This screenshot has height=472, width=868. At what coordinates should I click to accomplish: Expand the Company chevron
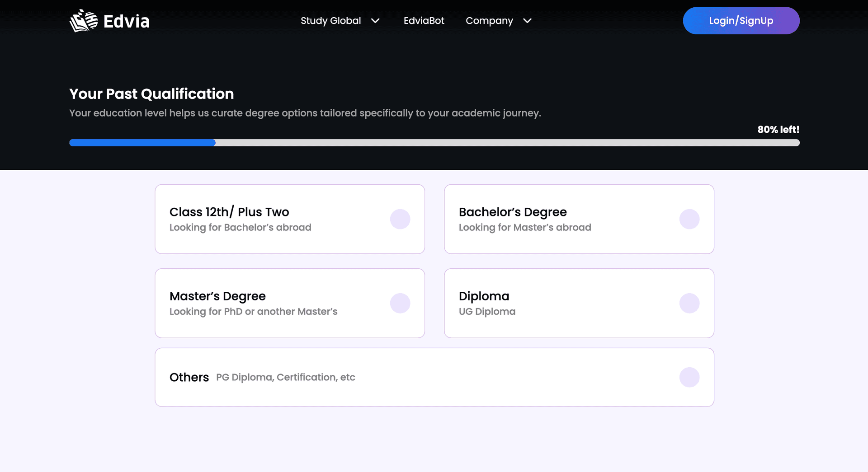pyautogui.click(x=527, y=21)
